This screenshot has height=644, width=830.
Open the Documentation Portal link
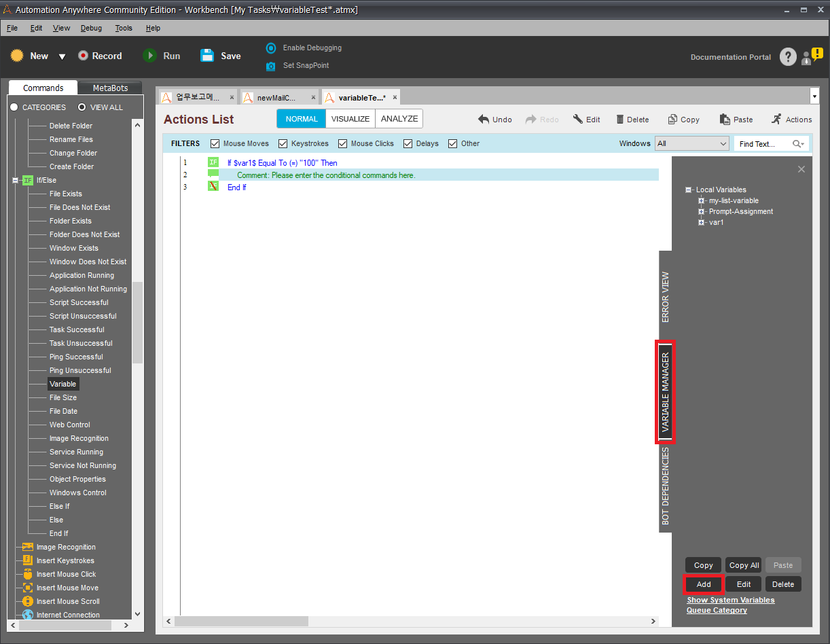pos(731,57)
